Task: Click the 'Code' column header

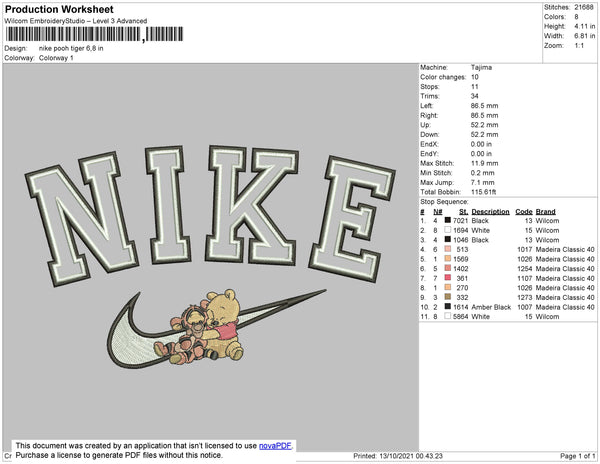Action: (524, 212)
